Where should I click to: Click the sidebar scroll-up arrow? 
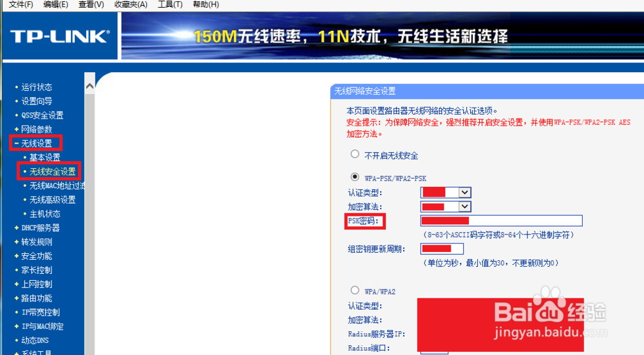(x=90, y=86)
